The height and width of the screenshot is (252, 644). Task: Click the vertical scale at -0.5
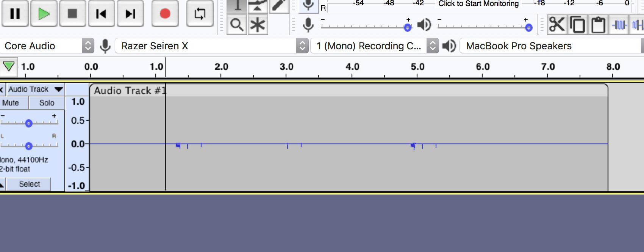click(x=77, y=167)
